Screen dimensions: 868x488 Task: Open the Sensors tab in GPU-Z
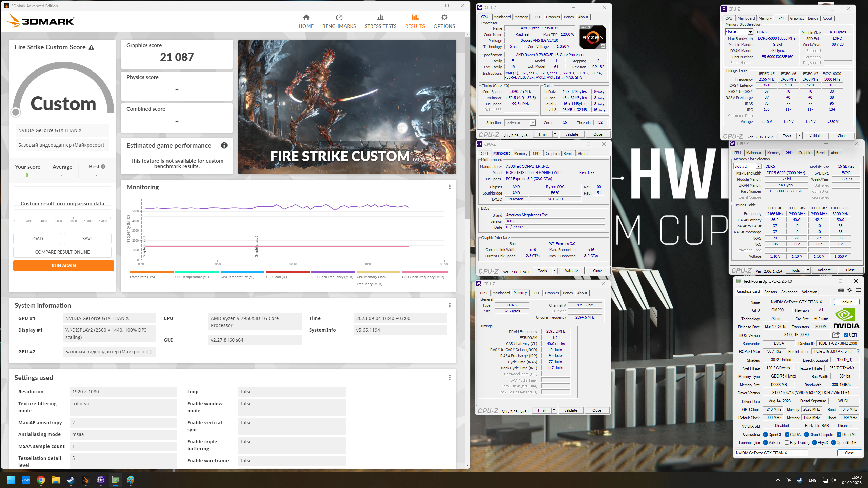(770, 292)
